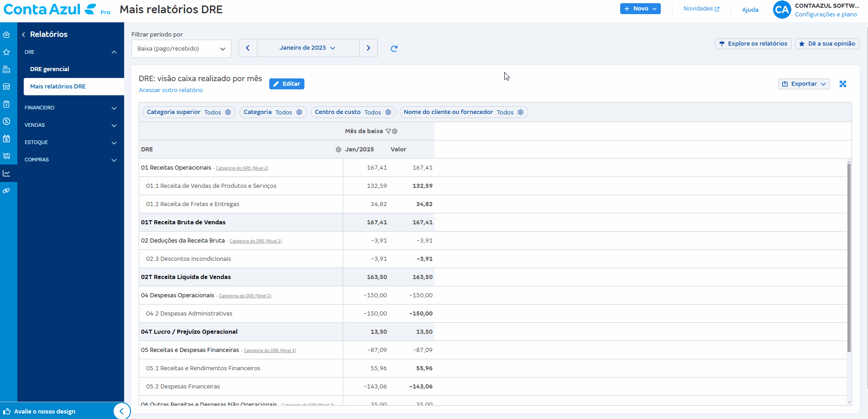Viewport: 868px width, 419px height.
Task: Click gear icon on Categoria superior filter
Action: tap(228, 112)
